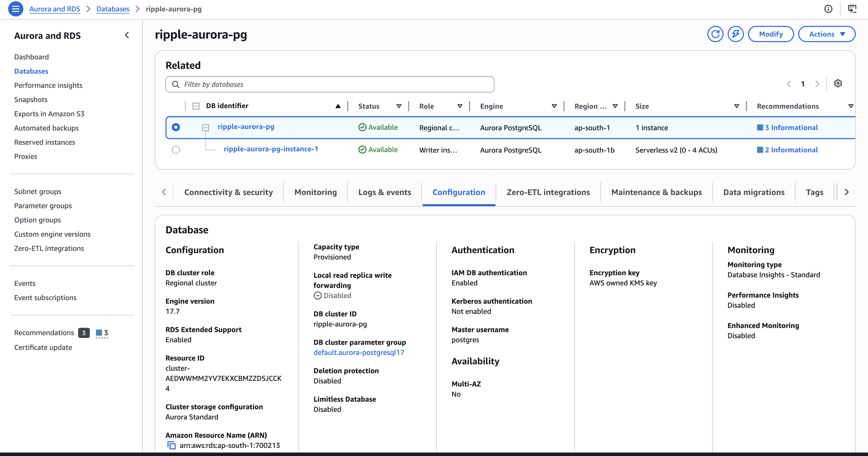This screenshot has width=868, height=456.
Task: Open Exports in Amazon S3
Action: [x=49, y=113]
